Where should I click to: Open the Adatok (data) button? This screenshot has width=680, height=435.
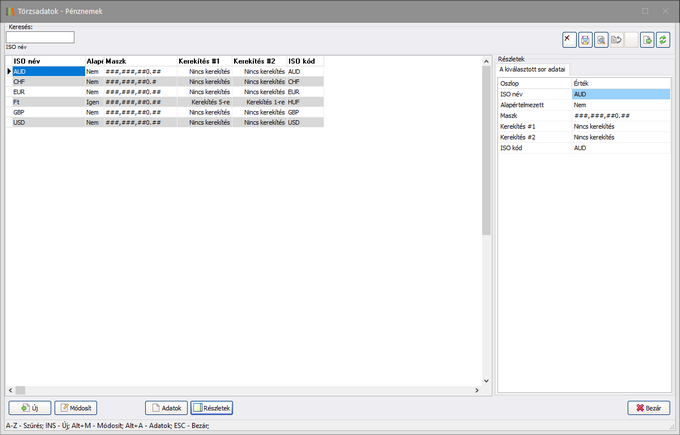(166, 408)
